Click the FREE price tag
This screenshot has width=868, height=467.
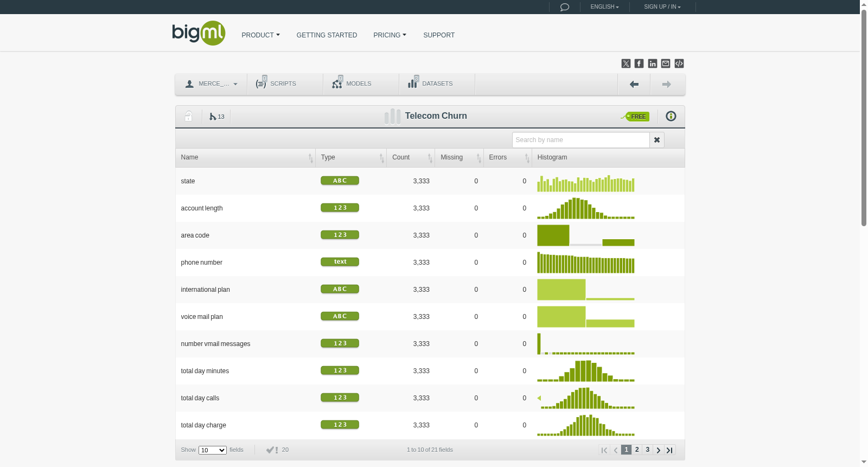[x=635, y=117]
